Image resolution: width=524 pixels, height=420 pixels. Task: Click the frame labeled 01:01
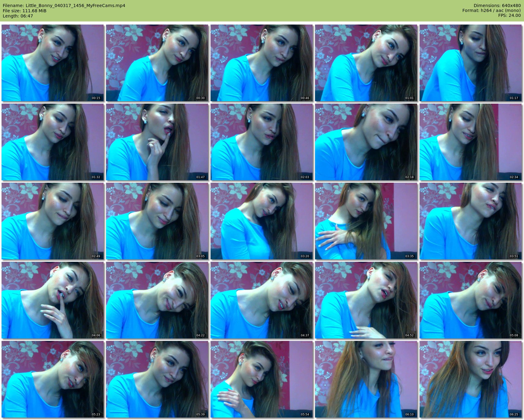point(366,63)
